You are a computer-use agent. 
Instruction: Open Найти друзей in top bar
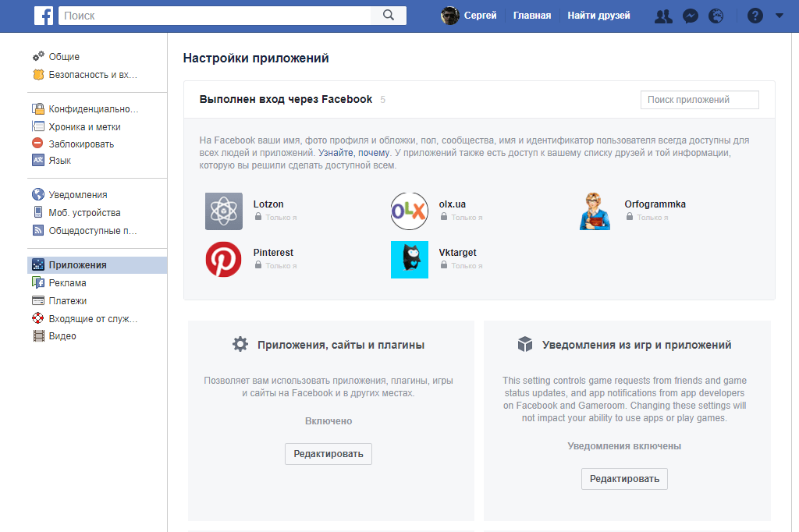(598, 16)
